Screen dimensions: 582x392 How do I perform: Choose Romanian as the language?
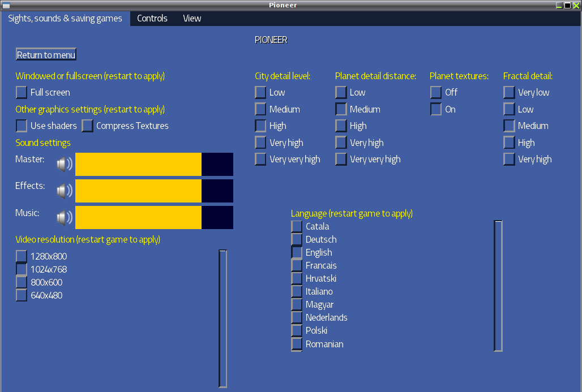(297, 344)
